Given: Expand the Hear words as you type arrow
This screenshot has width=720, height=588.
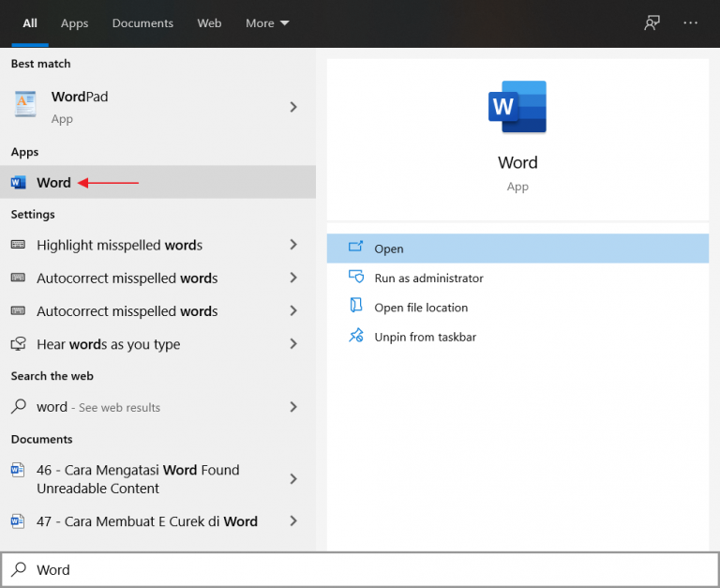Looking at the screenshot, I should coord(293,343).
